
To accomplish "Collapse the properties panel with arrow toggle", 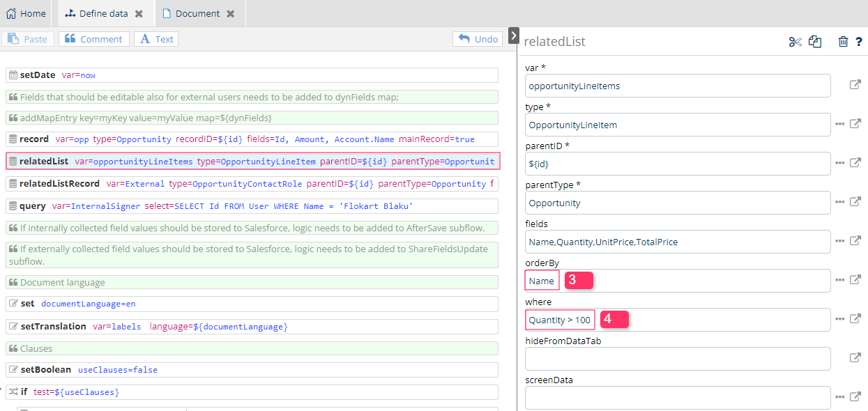I will (513, 36).
